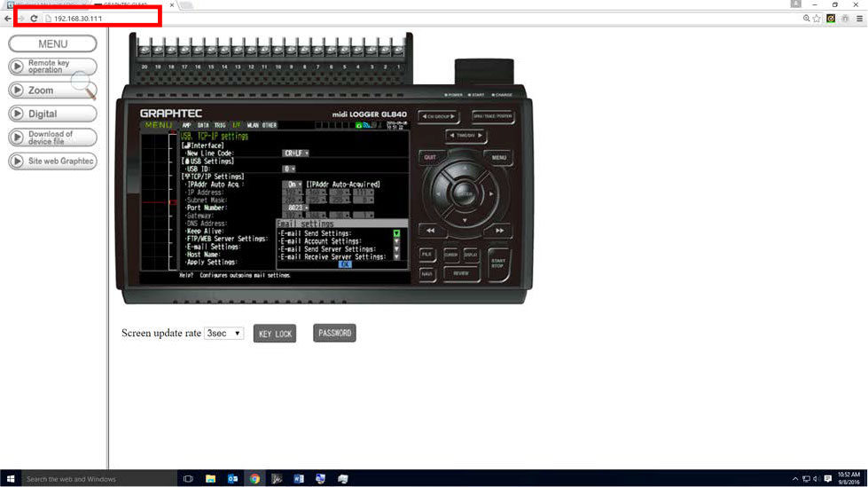Click the DISPLAY key on the logger
Viewport: 868px width, 487px height.
471,255
